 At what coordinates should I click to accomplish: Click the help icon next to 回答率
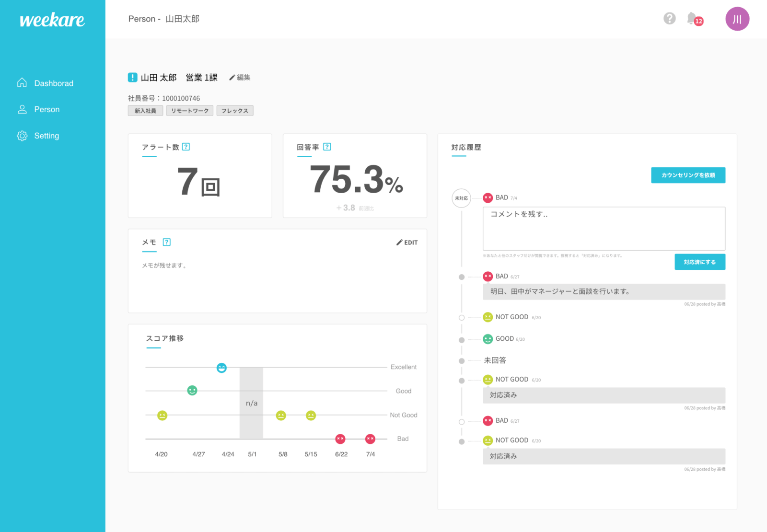(x=327, y=147)
